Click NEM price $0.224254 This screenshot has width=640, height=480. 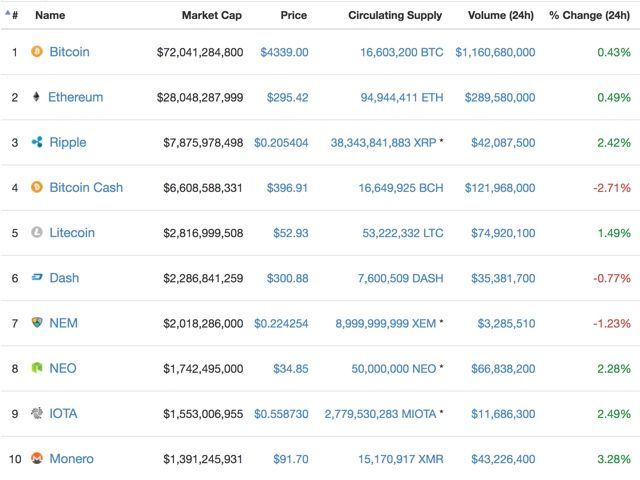click(281, 324)
